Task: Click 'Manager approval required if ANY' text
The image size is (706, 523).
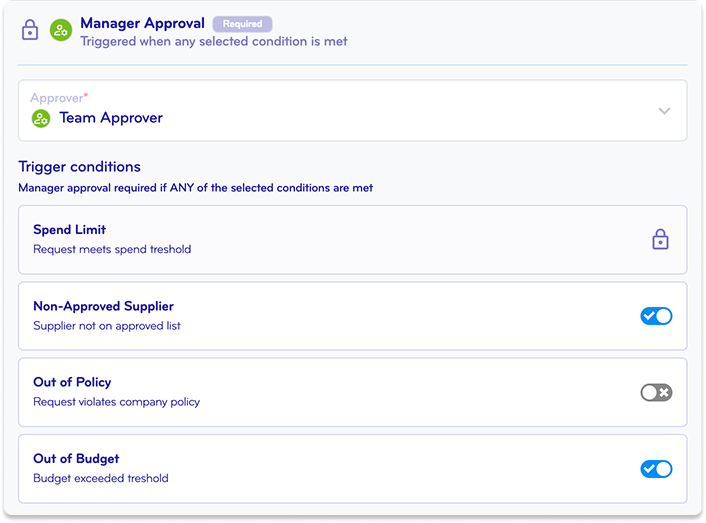Action: pos(106,188)
